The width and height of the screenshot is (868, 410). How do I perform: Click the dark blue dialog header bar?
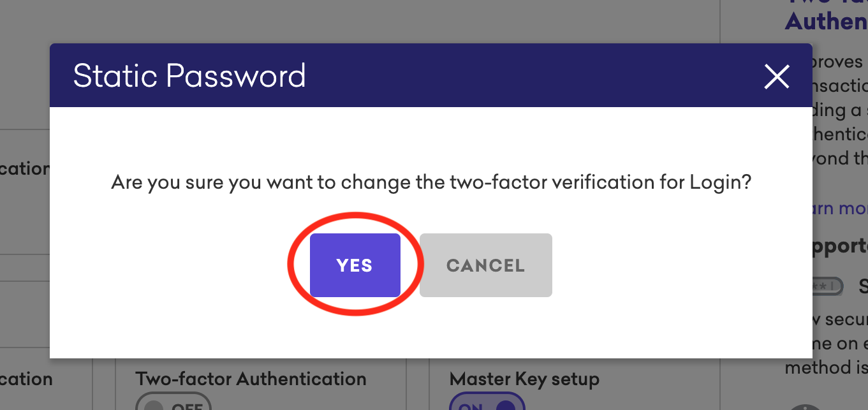click(430, 75)
